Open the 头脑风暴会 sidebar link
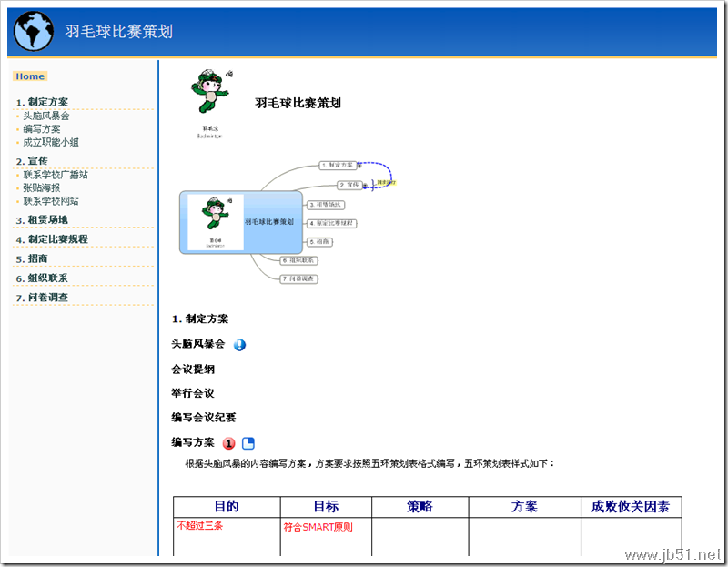This screenshot has height=567, width=728. click(46, 116)
